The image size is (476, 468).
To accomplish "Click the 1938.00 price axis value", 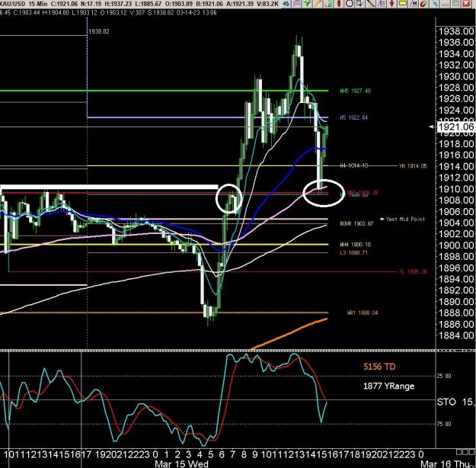I will (455, 31).
